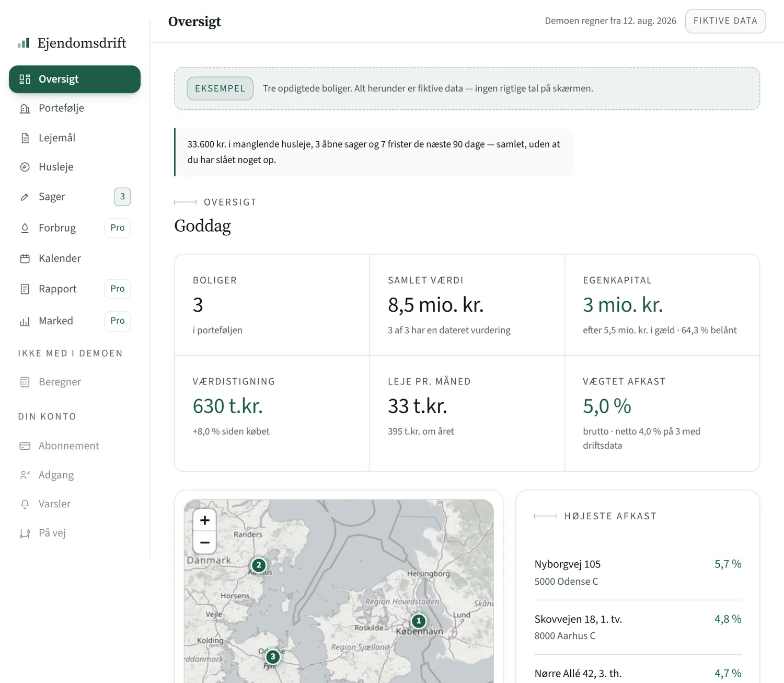The image size is (784, 683).
Task: Open Lejemål from the sidebar
Action: [x=75, y=138]
